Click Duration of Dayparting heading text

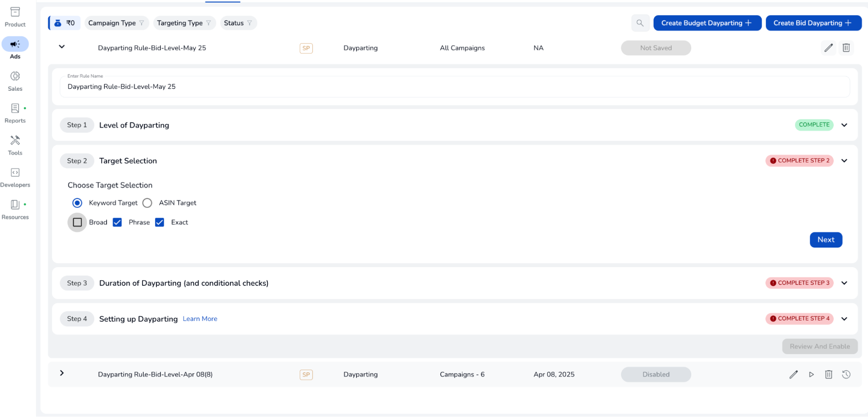(184, 283)
